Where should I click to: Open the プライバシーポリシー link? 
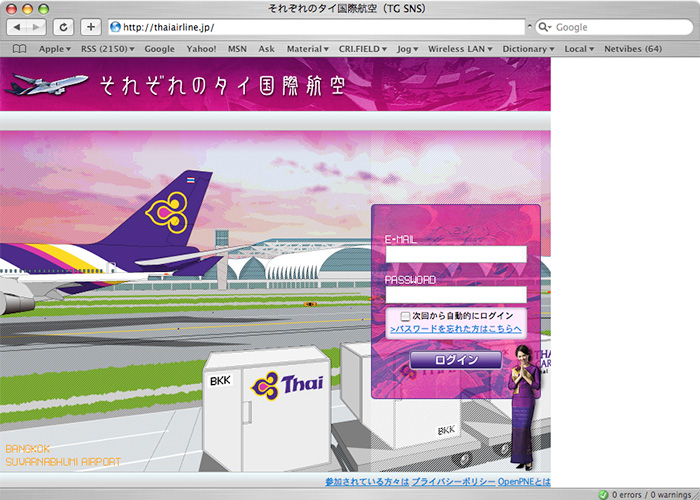point(453,482)
